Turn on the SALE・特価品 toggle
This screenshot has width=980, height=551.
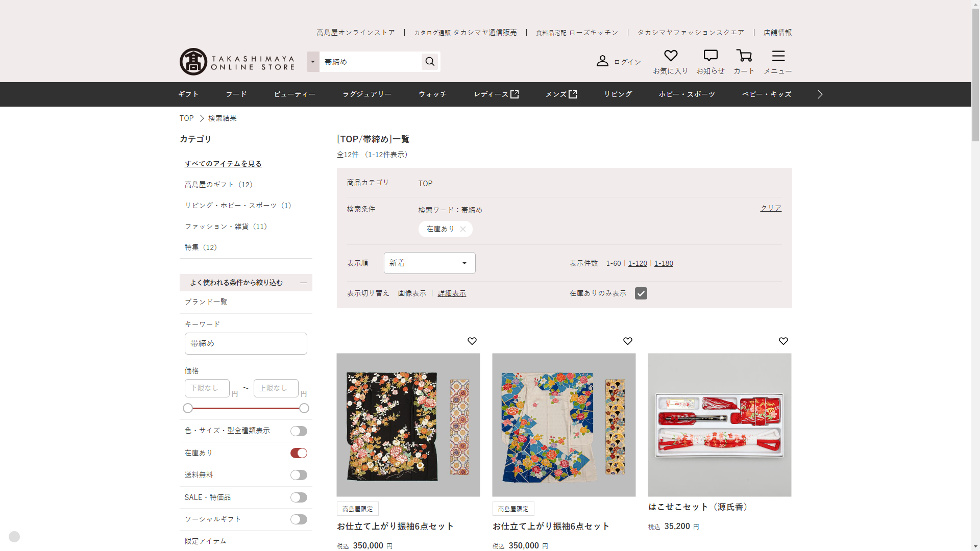click(299, 497)
